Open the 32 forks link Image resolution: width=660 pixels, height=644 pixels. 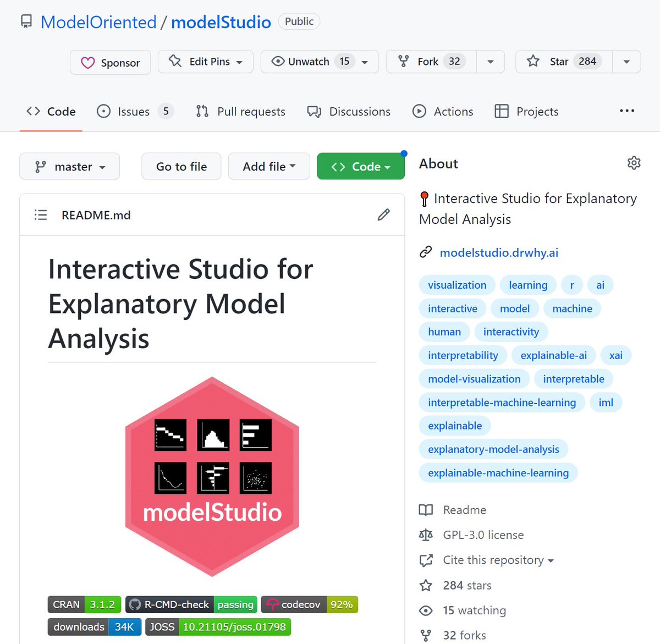464,635
